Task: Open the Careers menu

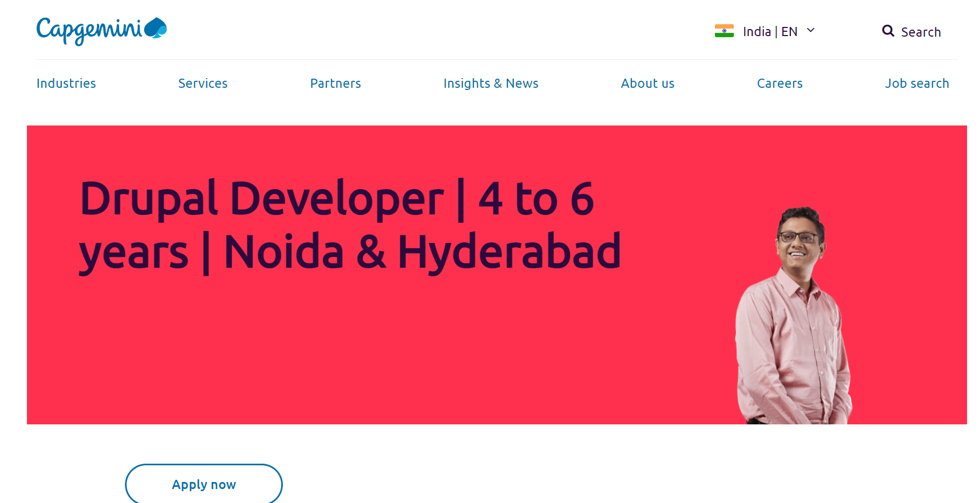Action: click(780, 83)
